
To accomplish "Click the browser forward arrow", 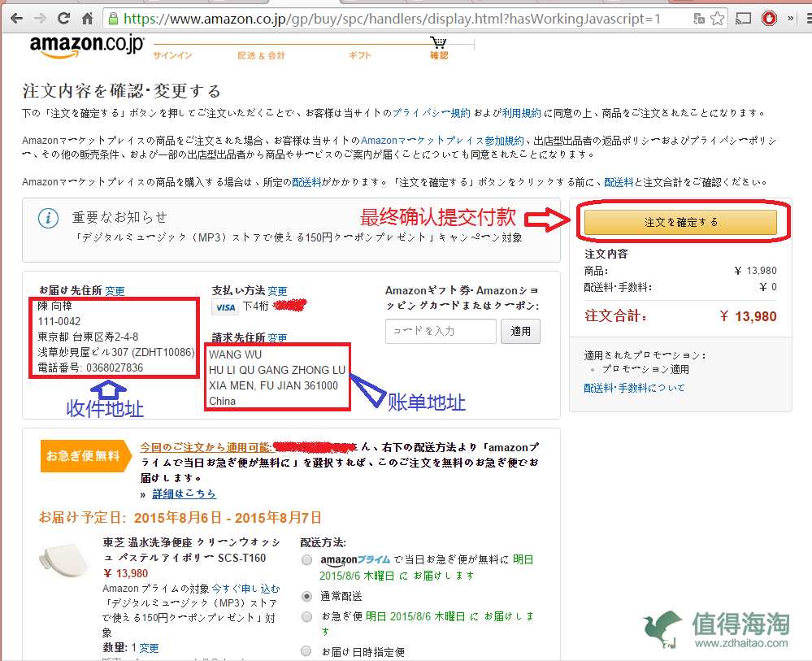I will point(40,20).
